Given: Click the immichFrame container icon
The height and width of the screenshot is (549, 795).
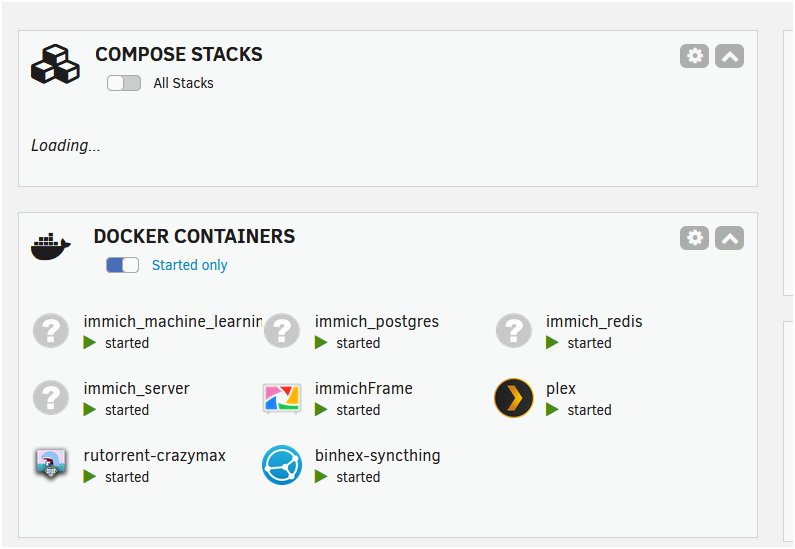Looking at the screenshot, I should click(282, 398).
